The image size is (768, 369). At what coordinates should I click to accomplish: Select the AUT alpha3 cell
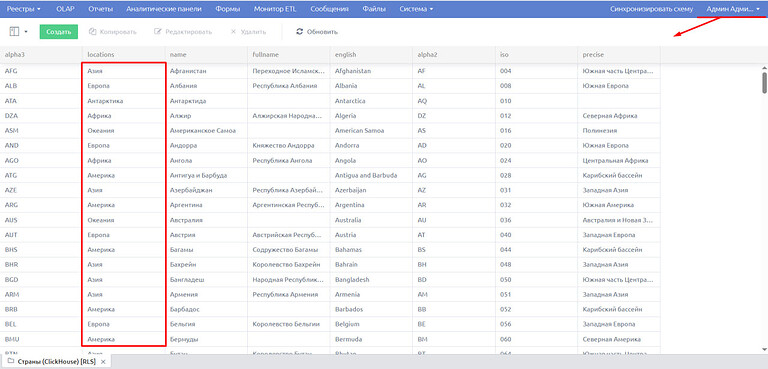click(x=41, y=235)
